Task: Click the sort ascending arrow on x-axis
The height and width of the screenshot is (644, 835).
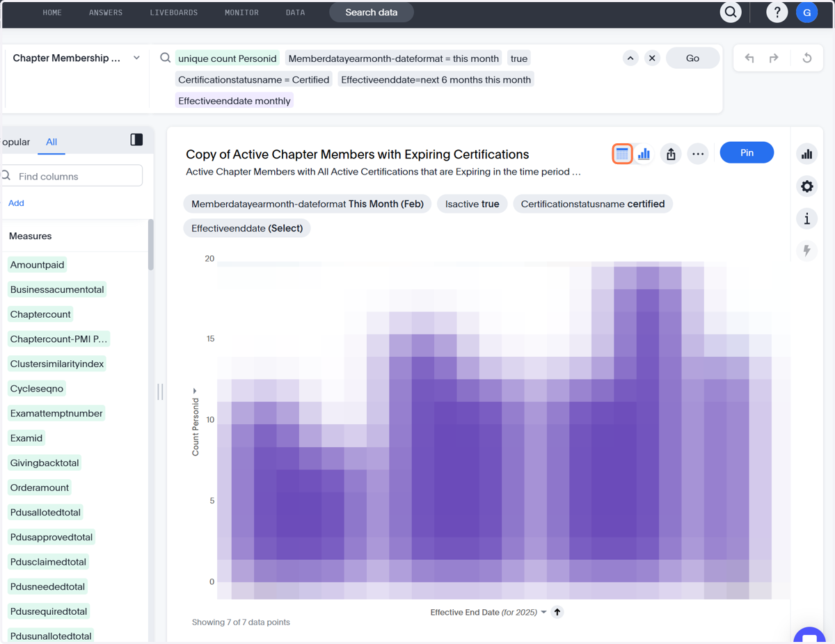Action: (x=557, y=612)
